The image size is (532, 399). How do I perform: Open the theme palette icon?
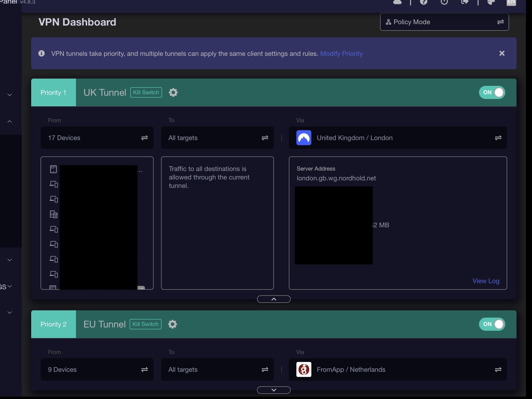point(491,2)
